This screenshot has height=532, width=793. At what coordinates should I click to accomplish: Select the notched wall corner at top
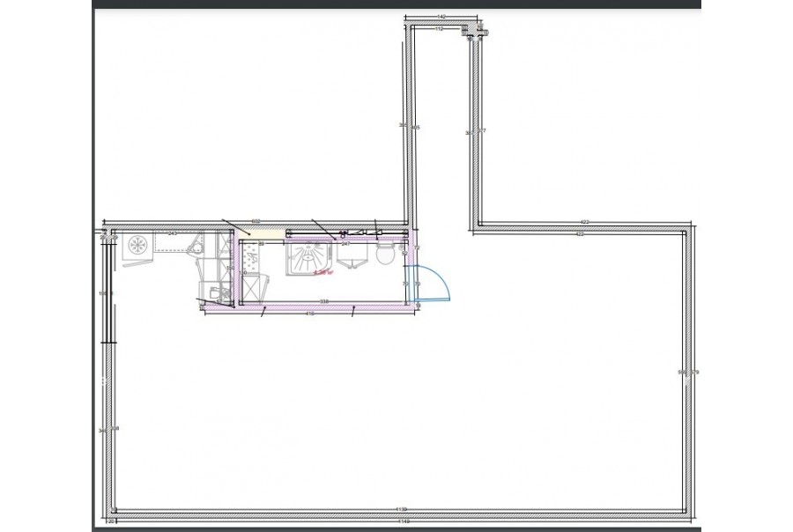tap(476, 32)
